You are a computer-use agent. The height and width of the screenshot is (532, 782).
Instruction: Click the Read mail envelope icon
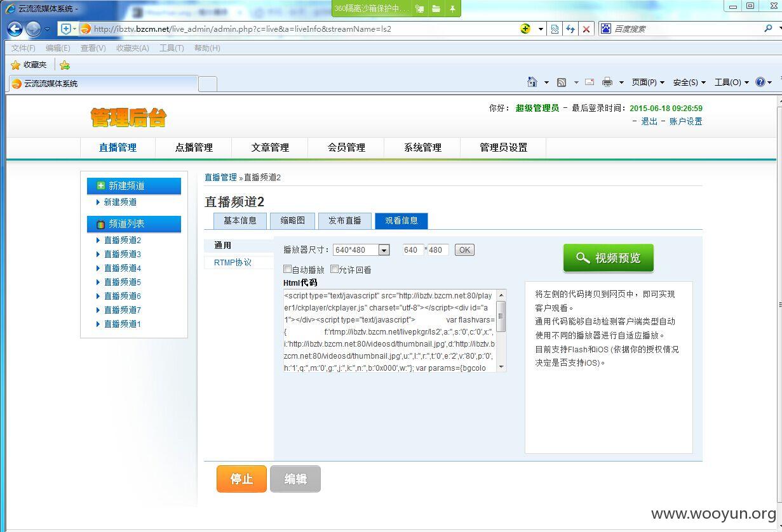[590, 82]
